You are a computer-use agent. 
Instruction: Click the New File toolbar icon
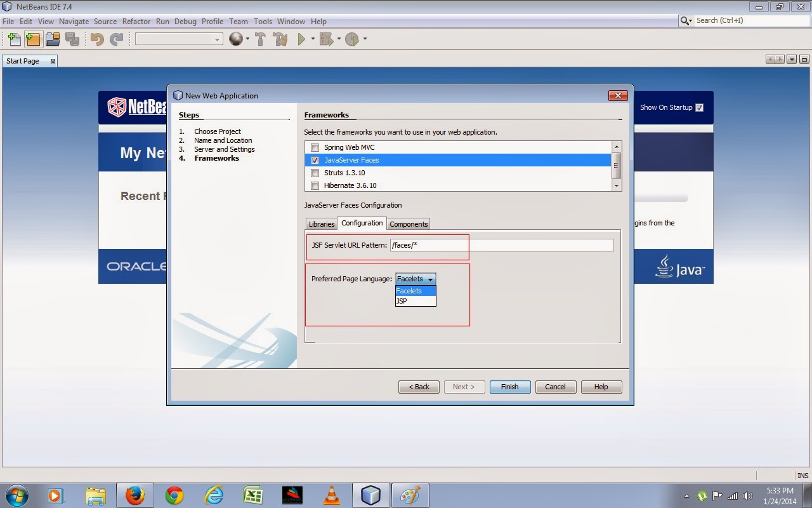(15, 39)
